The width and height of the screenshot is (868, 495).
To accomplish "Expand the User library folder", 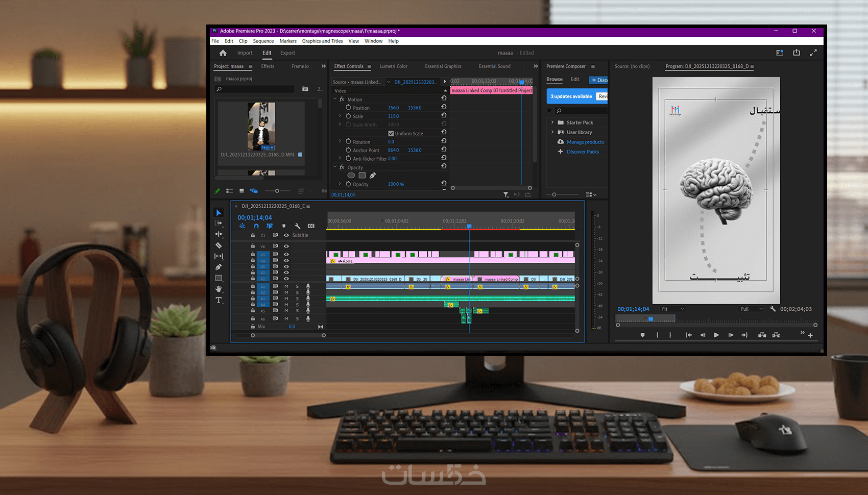I will [x=552, y=132].
